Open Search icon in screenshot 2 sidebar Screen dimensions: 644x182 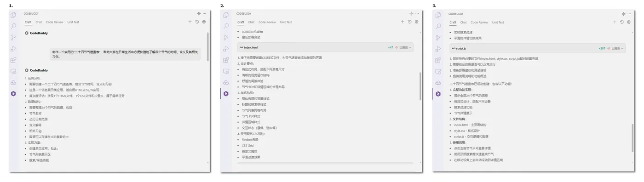(226, 26)
